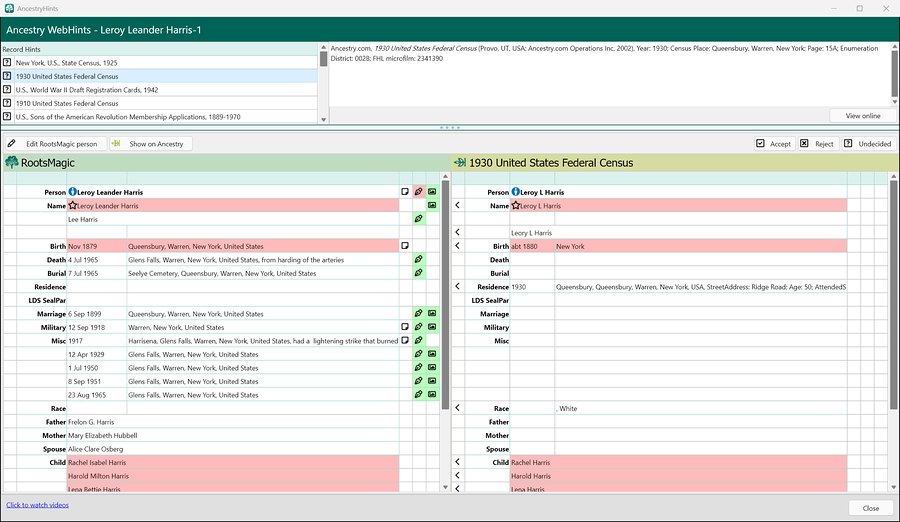The width and height of the screenshot is (900, 522).
Task: Open the Click to watch videos link
Action: pyautogui.click(x=37, y=505)
